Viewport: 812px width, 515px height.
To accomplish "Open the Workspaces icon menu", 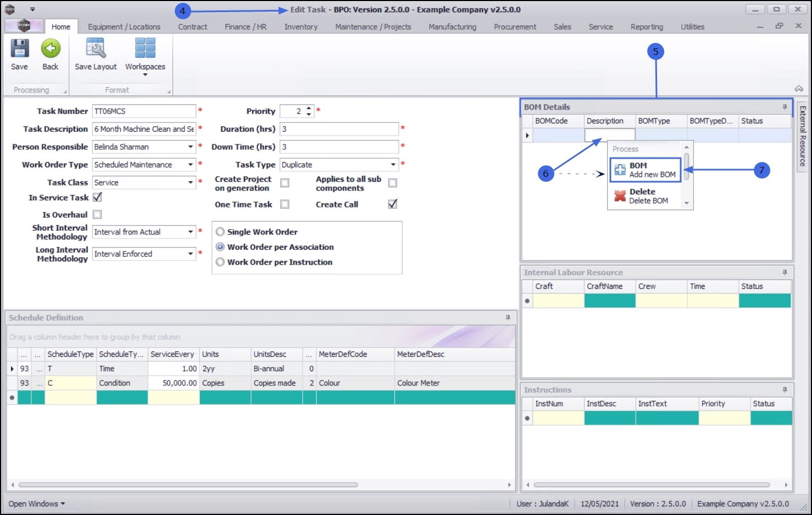I will [145, 48].
